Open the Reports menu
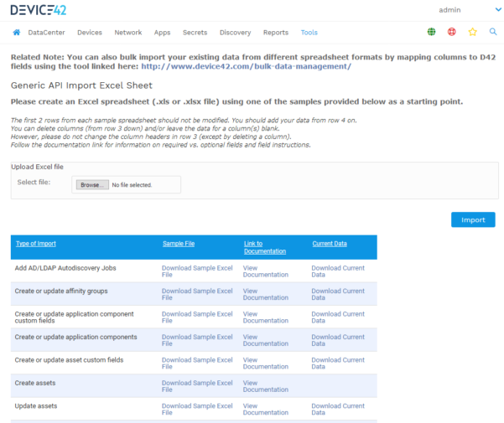This screenshot has width=504, height=423. 275,33
